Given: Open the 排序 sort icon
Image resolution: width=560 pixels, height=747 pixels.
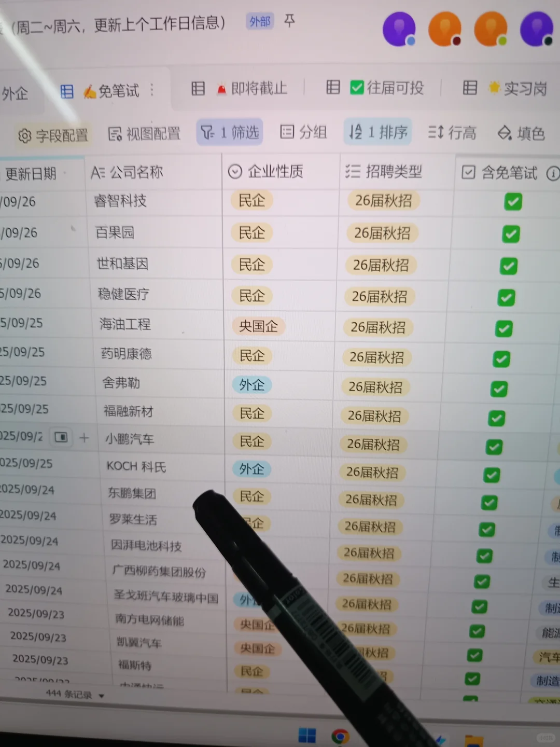Looking at the screenshot, I should coord(355,132).
